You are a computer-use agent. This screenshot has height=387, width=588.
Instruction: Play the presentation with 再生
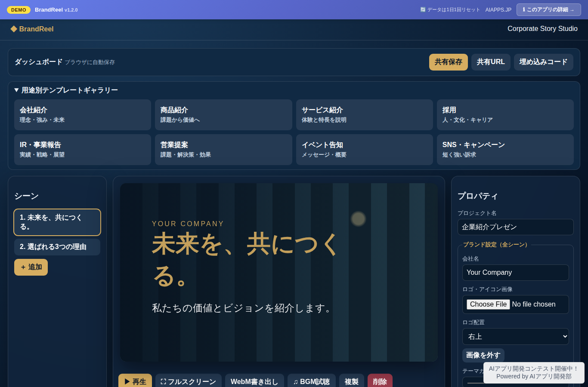coord(135,381)
